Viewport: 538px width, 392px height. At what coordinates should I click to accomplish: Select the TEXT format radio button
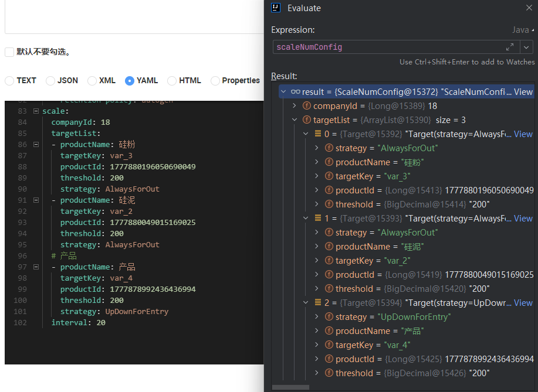9,80
